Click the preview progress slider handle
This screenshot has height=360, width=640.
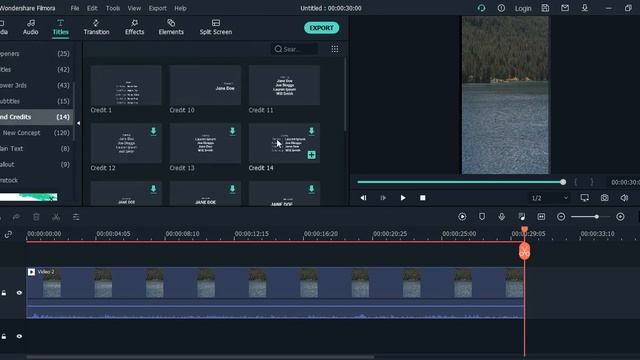[x=563, y=182]
